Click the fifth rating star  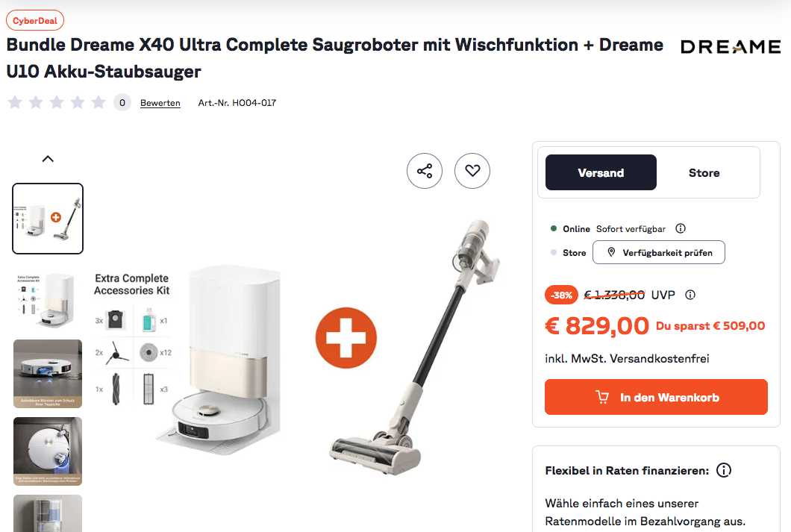click(x=99, y=102)
